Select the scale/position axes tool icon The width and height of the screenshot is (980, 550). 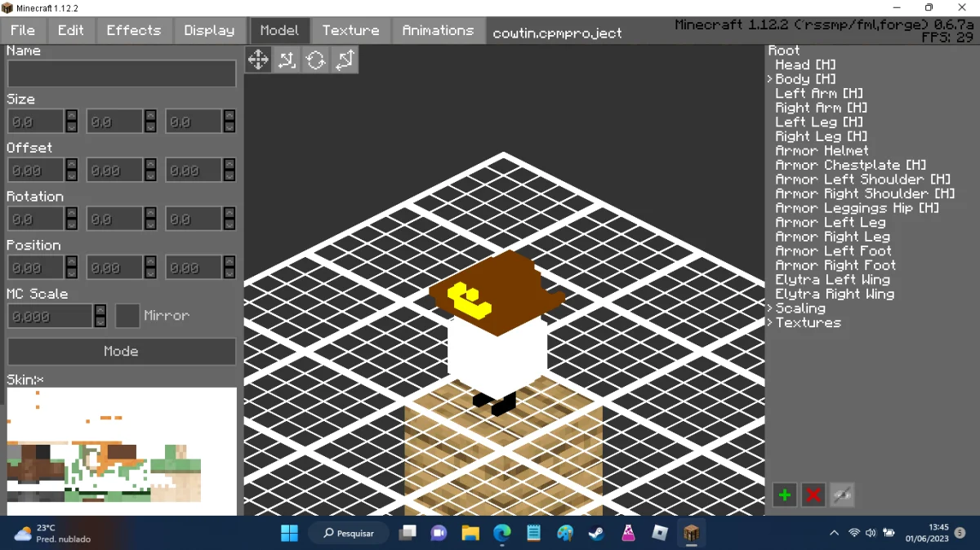pyautogui.click(x=345, y=60)
